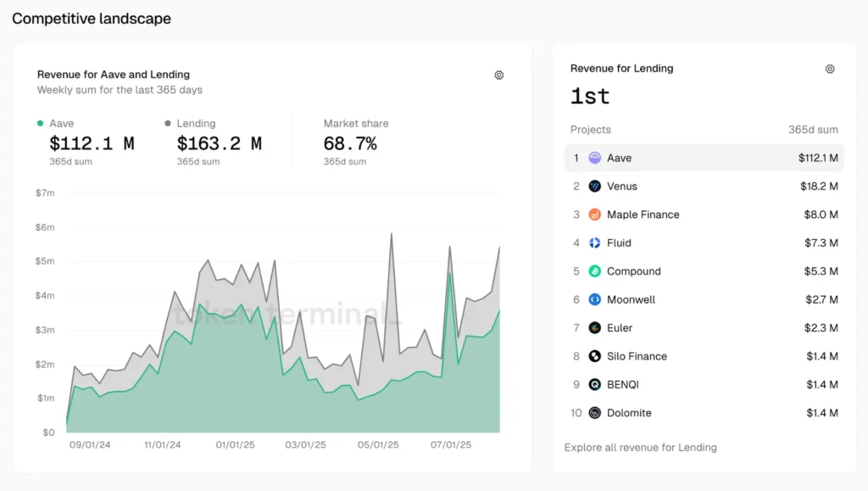
Task: Click Moonwell revenue value $2.7 M
Action: click(821, 299)
